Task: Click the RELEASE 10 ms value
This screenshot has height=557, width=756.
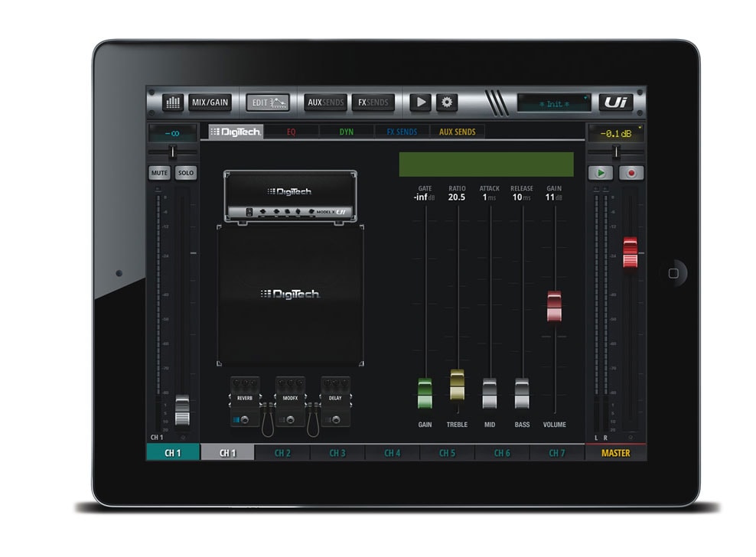Action: [x=521, y=197]
